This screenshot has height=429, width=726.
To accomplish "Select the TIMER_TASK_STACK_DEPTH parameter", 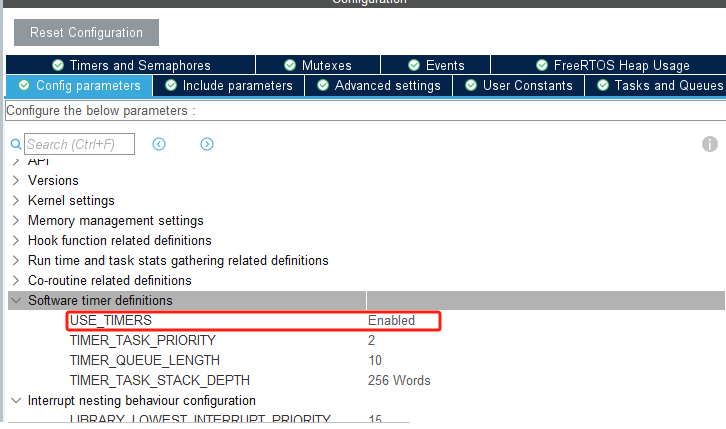I will (160, 380).
